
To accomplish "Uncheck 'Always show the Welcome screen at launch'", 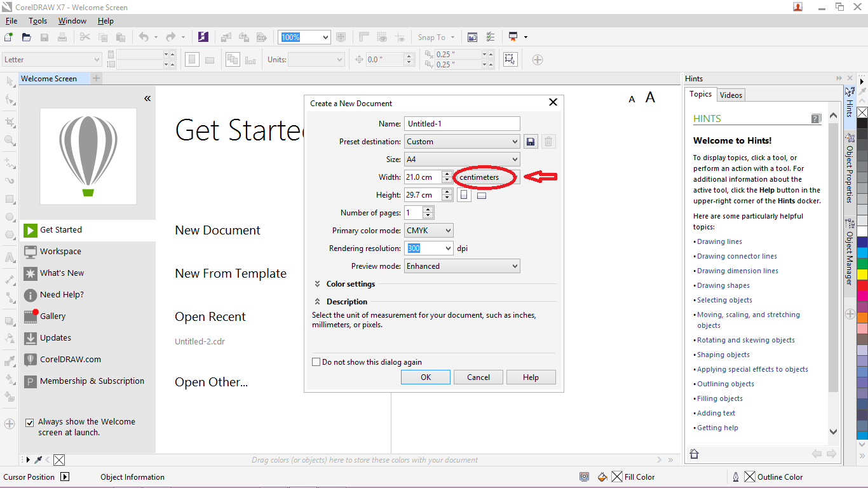I will (x=29, y=421).
